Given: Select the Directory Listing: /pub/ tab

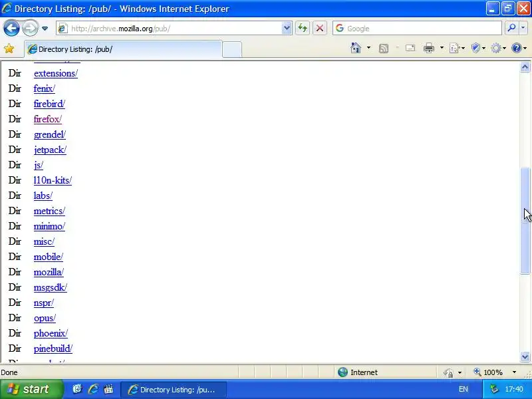Looking at the screenshot, I should click(123, 49).
